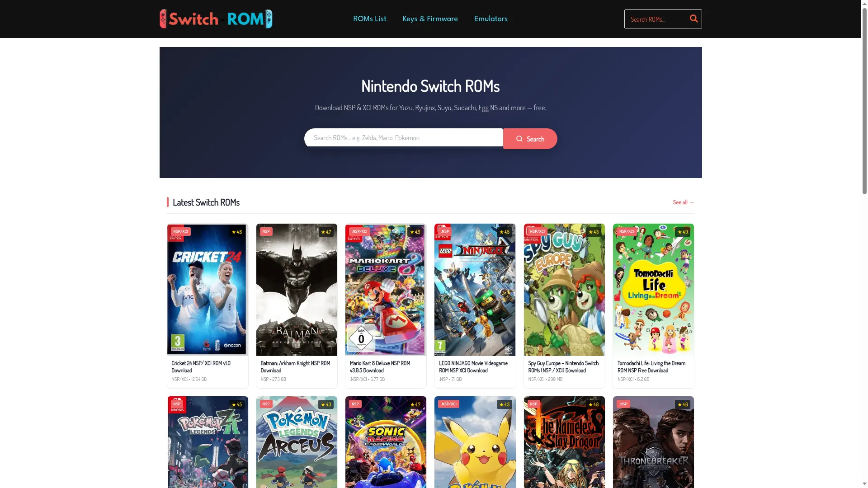Click the 4.9 star rating on Mario Kart
Image resolution: width=868 pixels, height=488 pixels.
415,232
